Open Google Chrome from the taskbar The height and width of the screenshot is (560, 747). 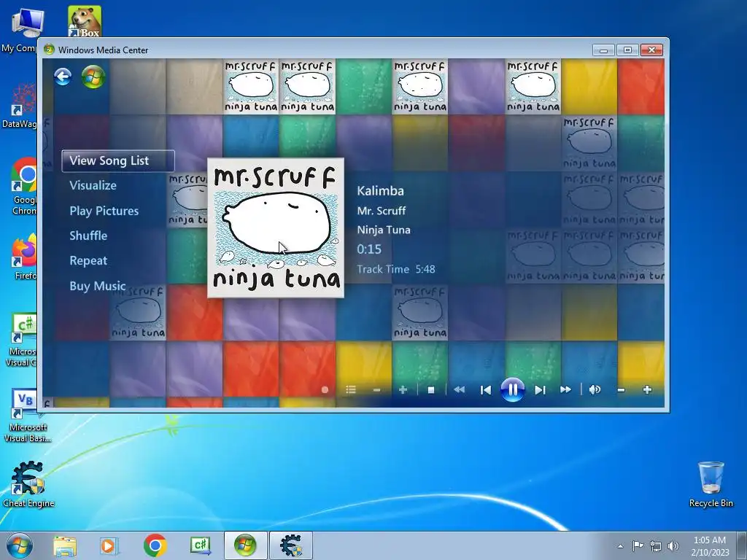(x=155, y=545)
